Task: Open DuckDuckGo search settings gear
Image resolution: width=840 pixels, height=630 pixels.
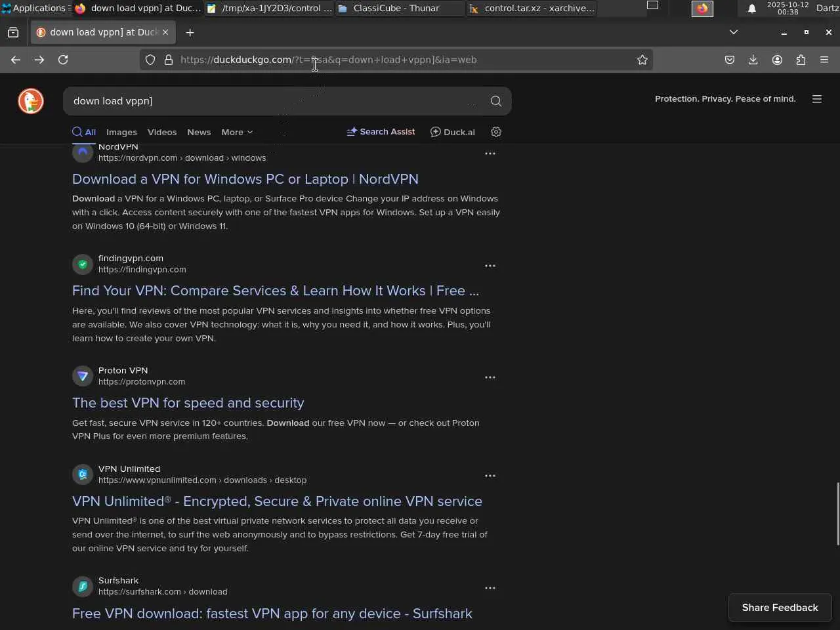Action: point(496,132)
